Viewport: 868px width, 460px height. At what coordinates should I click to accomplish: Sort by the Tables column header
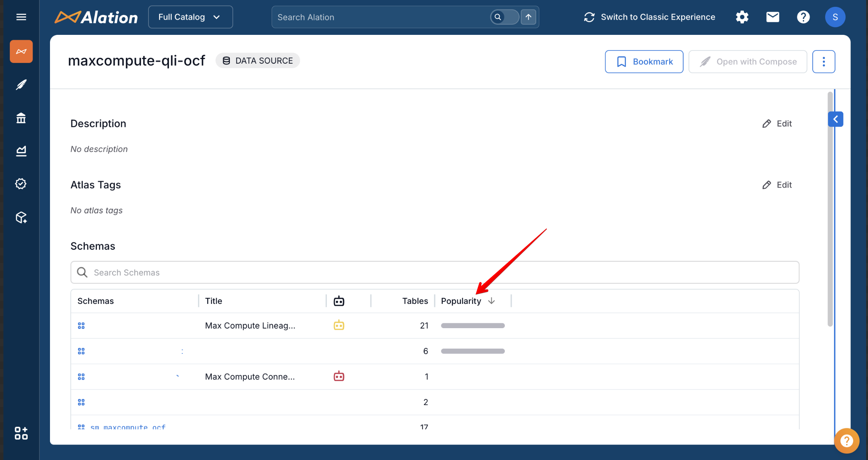pyautogui.click(x=415, y=301)
